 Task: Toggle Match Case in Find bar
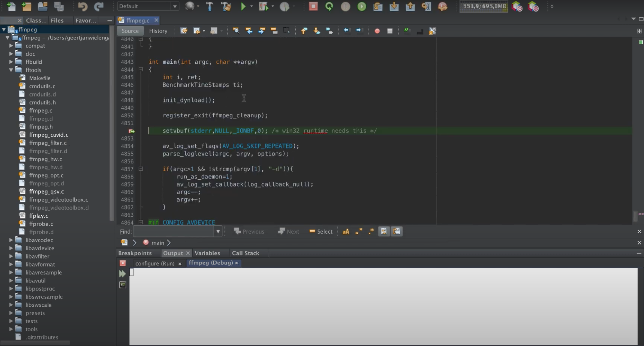click(x=346, y=231)
